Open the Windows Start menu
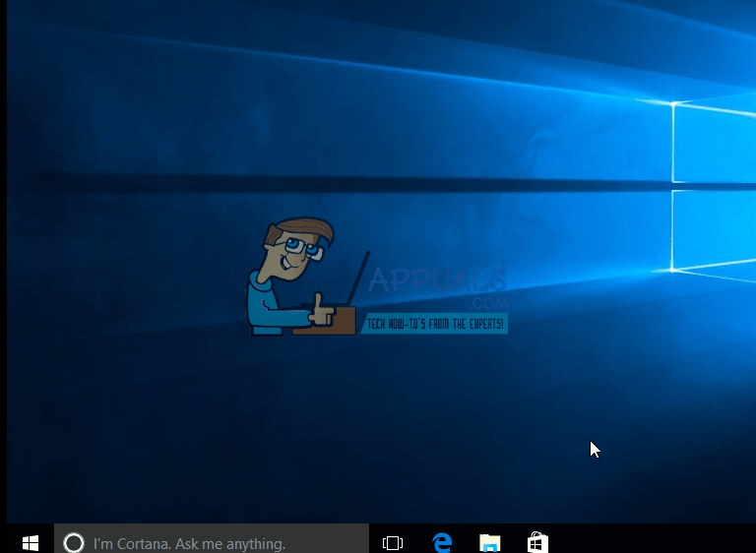The width and height of the screenshot is (756, 553). tap(31, 542)
